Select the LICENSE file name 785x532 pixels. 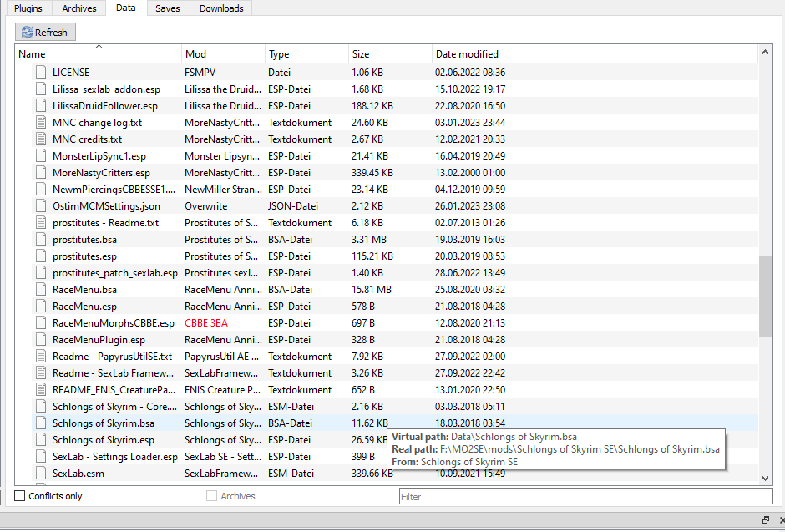[x=71, y=72]
